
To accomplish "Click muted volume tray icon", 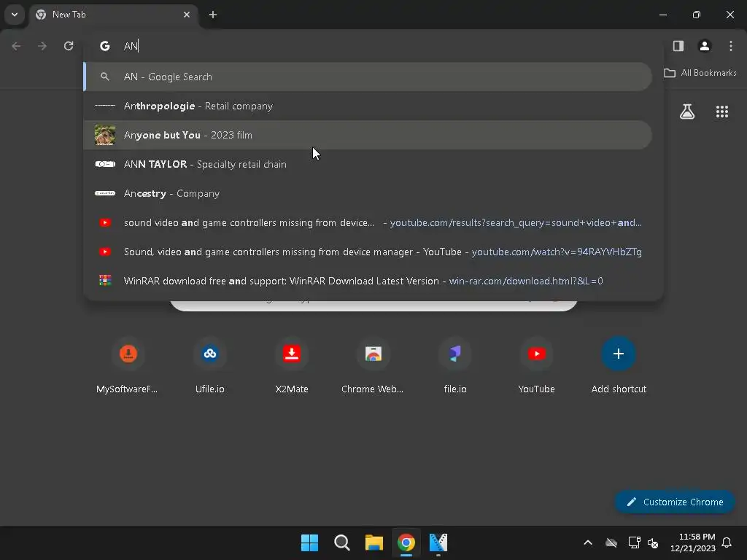I will (x=653, y=542).
